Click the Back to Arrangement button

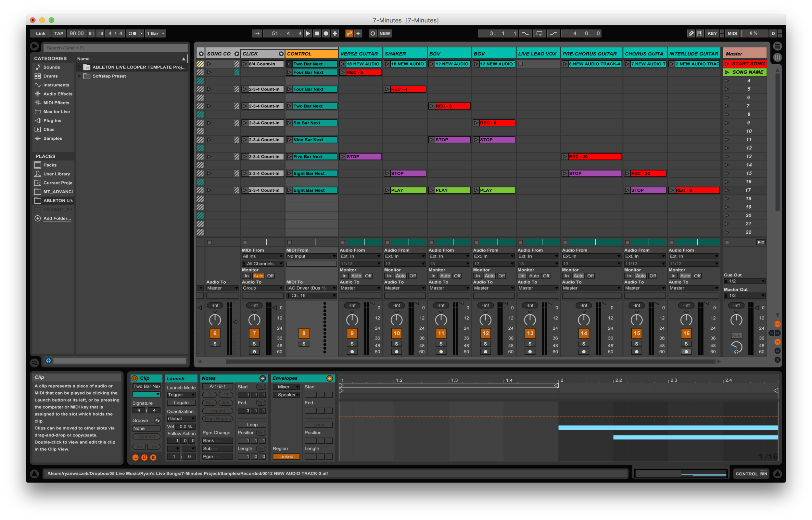[x=760, y=242]
